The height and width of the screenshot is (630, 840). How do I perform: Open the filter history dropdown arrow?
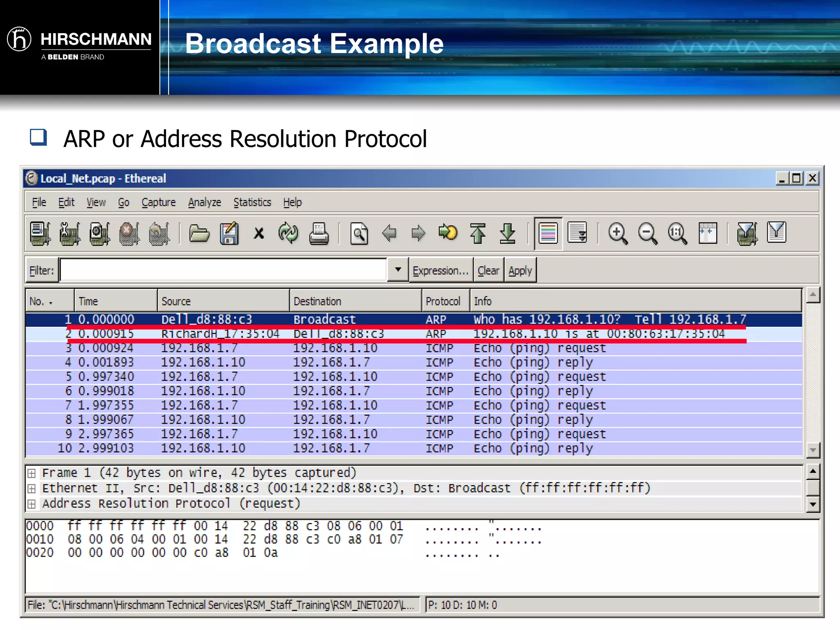point(397,269)
